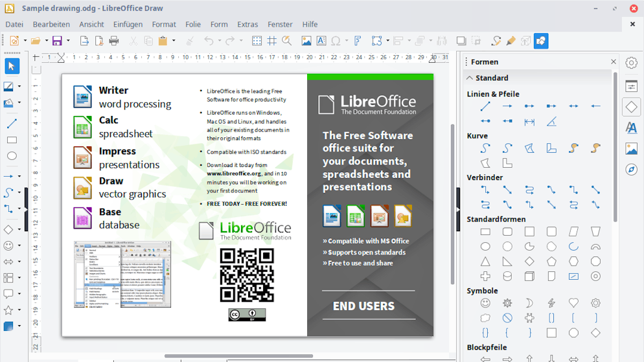Open the Save dropdown arrow
The height and width of the screenshot is (362, 644).
tap(68, 41)
